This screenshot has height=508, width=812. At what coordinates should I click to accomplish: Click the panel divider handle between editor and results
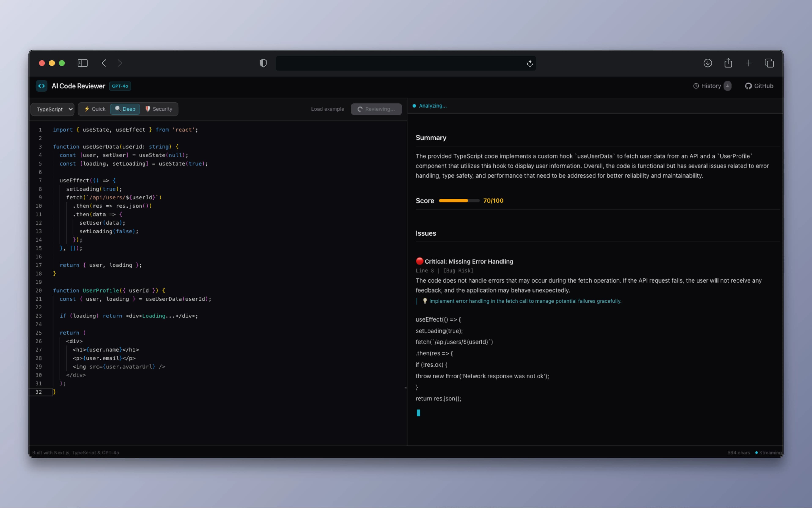click(x=406, y=388)
